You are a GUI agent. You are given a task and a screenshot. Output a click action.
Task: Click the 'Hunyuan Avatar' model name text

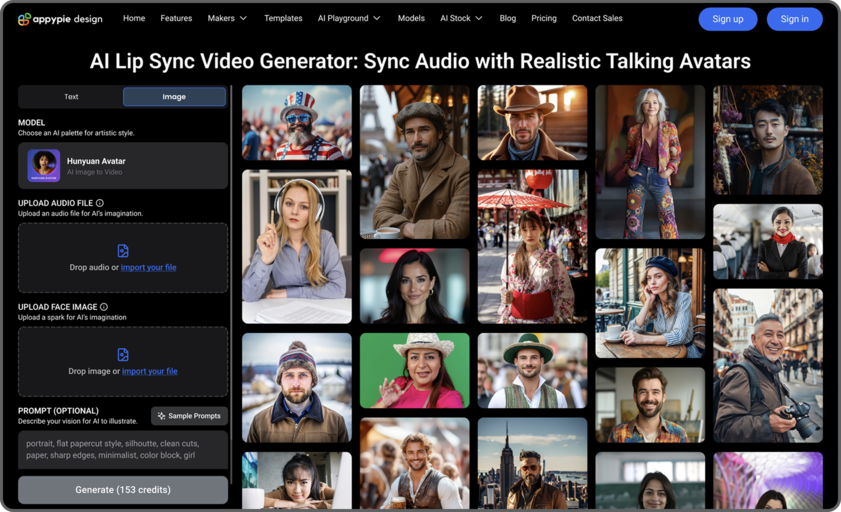coord(96,161)
